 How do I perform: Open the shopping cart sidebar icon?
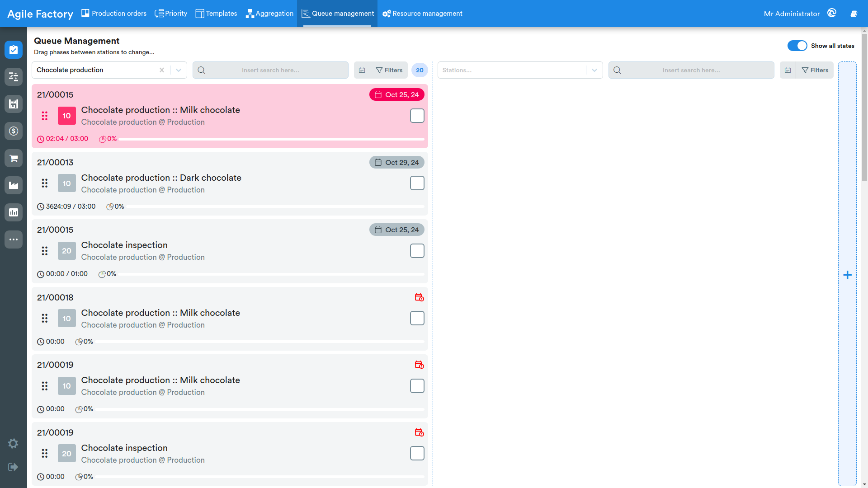pos(14,158)
